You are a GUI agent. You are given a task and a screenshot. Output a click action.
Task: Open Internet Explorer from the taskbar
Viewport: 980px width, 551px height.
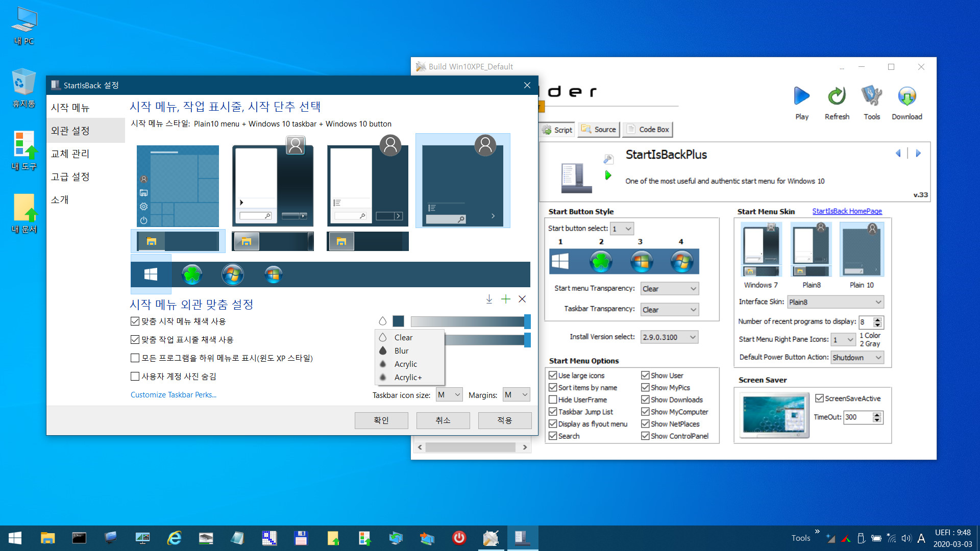pos(175,538)
